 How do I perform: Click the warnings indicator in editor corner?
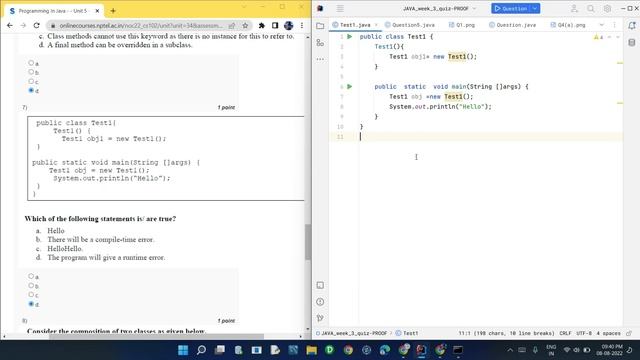pos(598,37)
